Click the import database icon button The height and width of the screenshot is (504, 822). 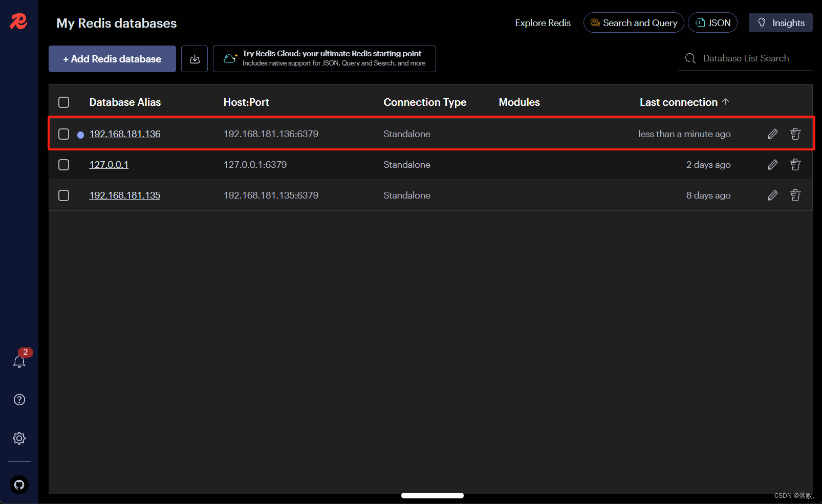194,59
